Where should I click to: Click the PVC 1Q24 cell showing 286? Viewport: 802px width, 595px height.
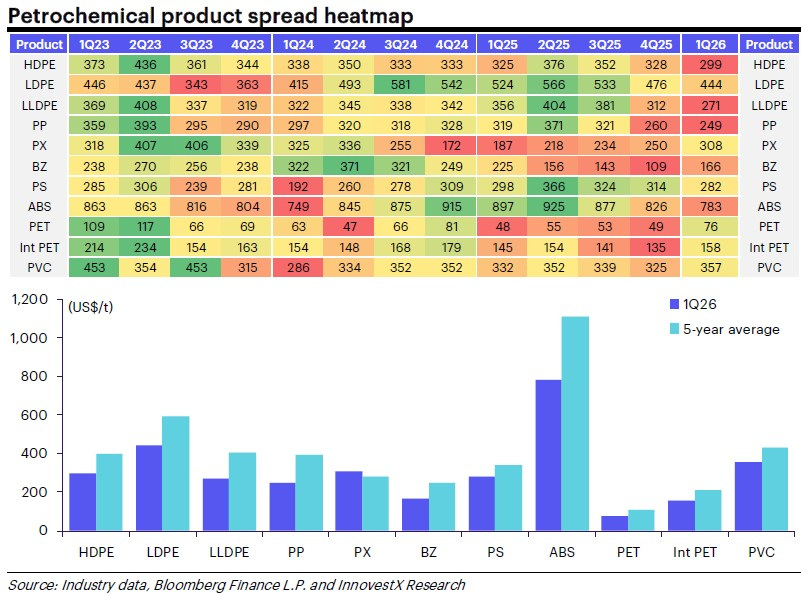(x=298, y=267)
